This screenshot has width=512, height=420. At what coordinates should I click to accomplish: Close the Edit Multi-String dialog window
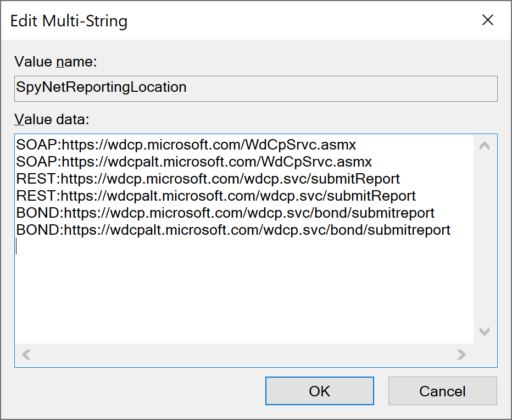(487, 20)
